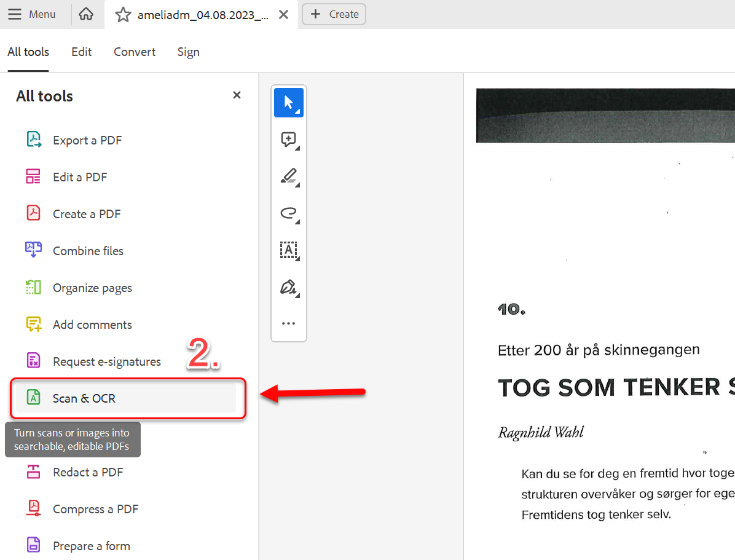Open the Export a PDF tool label
The width and height of the screenshot is (735, 560).
(87, 140)
